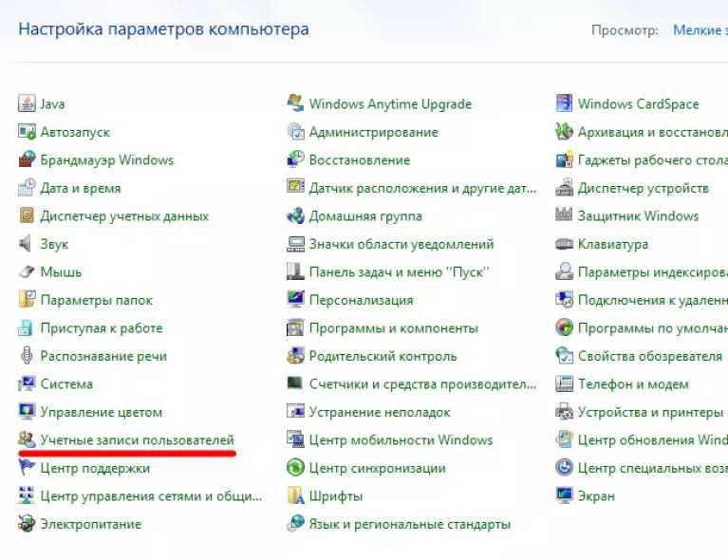The height and width of the screenshot is (560, 728).
Task: Open Свойства обозревателя link text
Action: 650,356
